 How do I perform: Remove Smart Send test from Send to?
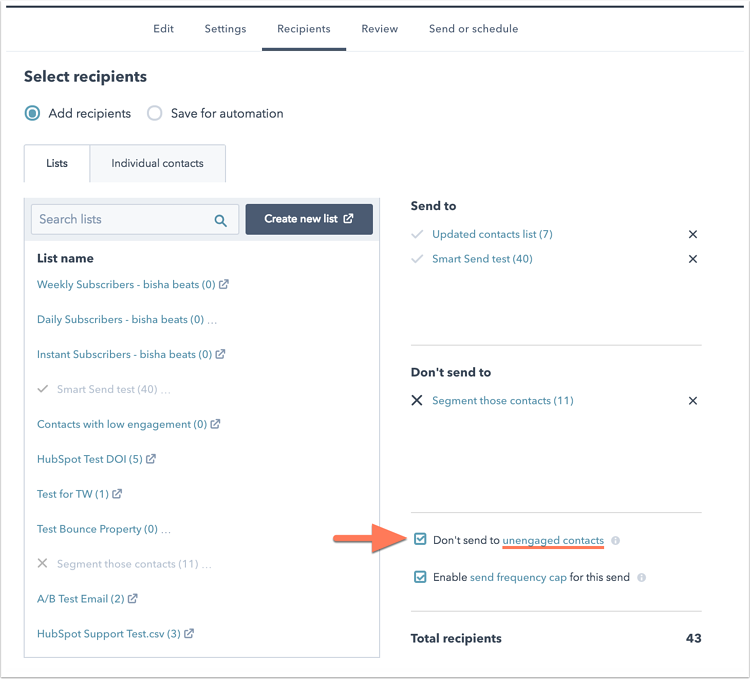tap(692, 259)
